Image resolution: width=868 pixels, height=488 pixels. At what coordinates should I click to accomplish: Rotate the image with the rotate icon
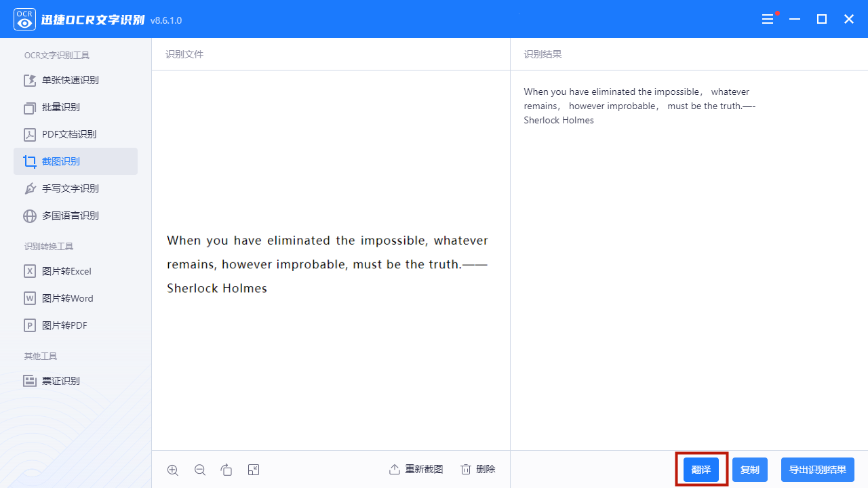coord(226,470)
